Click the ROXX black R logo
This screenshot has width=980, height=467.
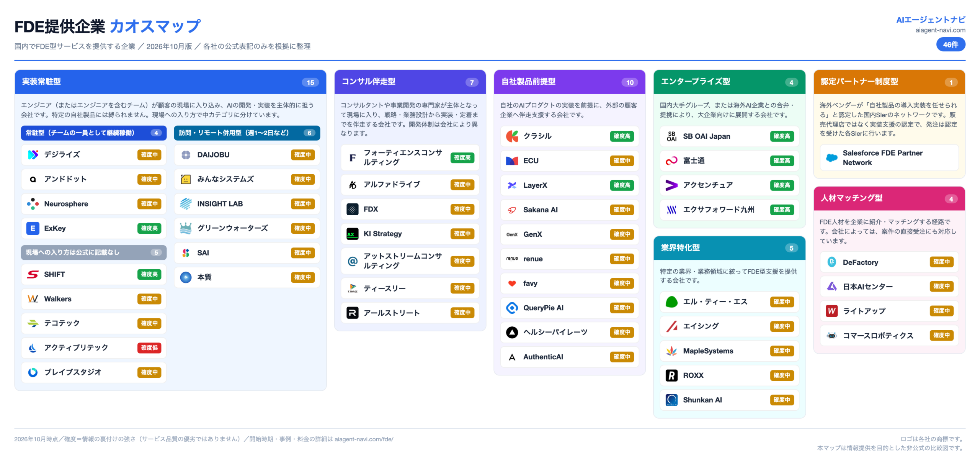[672, 375]
